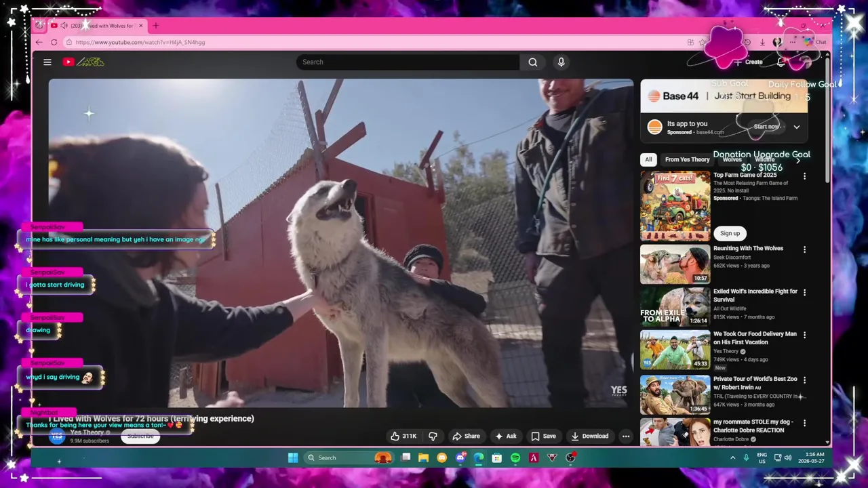Viewport: 868px width, 488px height.
Task: Open Food Delivery Man vacation video
Action: [675, 350]
